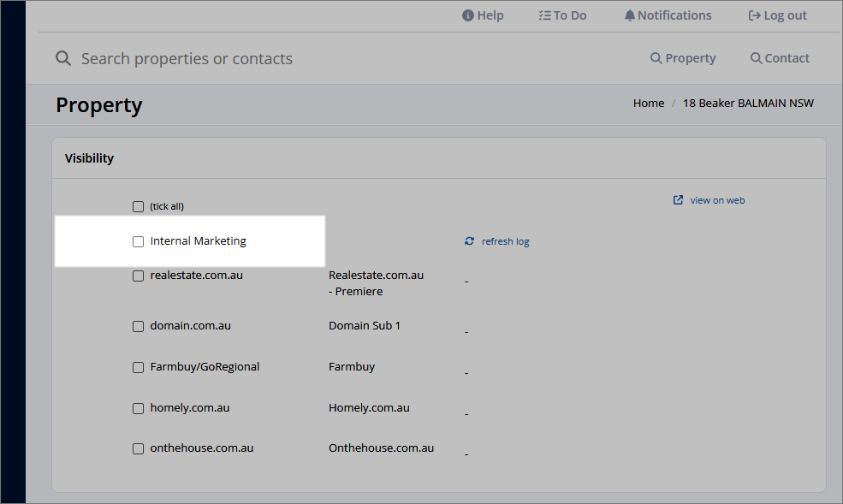Viewport: 843px width, 504px height.
Task: Open the Contact search label
Action: [787, 58]
